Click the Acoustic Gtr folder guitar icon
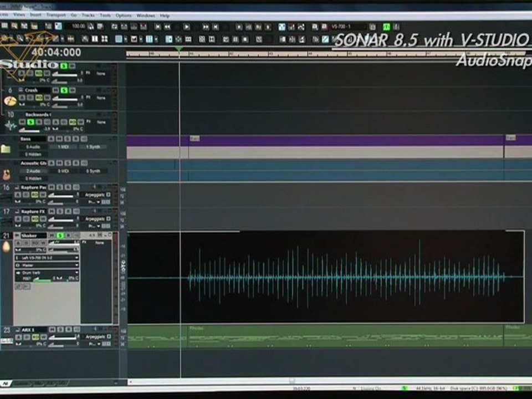 [6, 175]
